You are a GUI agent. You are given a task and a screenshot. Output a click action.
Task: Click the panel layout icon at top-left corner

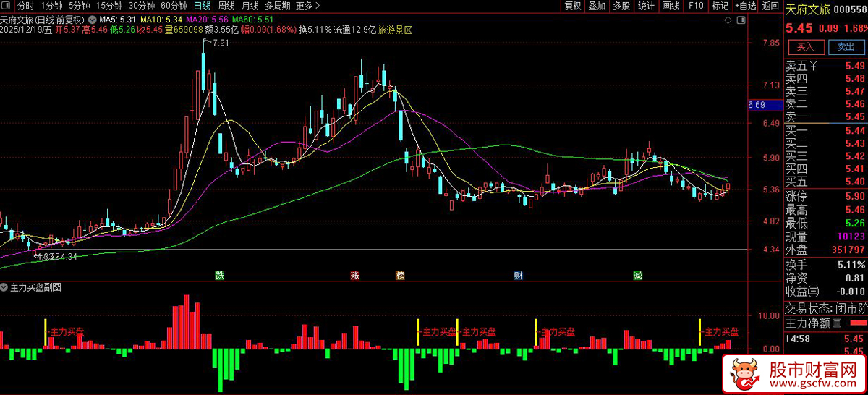pos(7,6)
